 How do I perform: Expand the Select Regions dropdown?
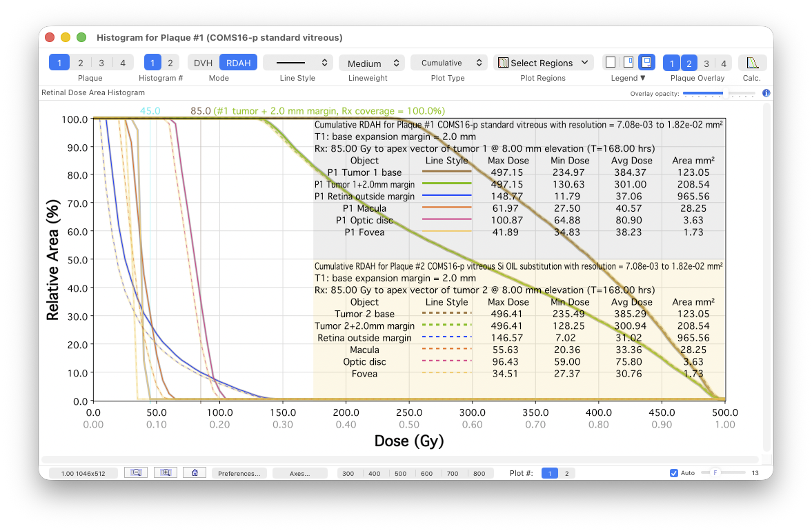click(x=544, y=63)
